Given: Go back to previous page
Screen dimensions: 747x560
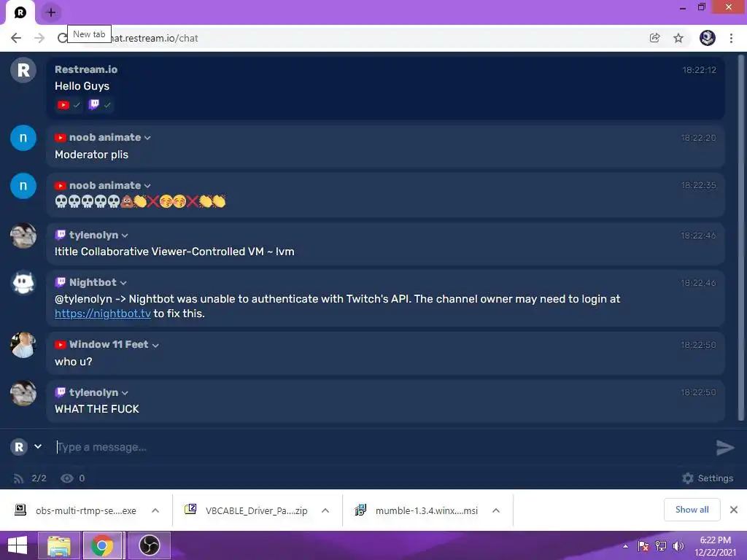Looking at the screenshot, I should pyautogui.click(x=16, y=38).
